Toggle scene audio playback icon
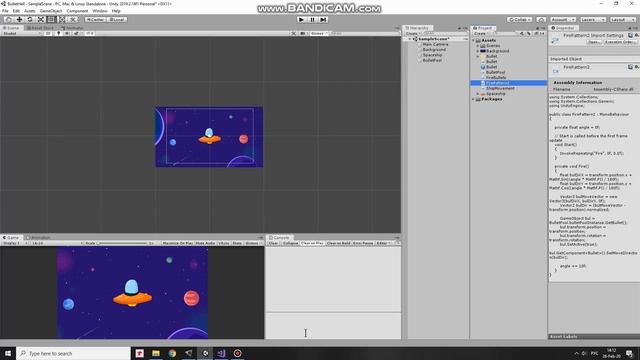640x360 pixels. [x=67, y=33]
